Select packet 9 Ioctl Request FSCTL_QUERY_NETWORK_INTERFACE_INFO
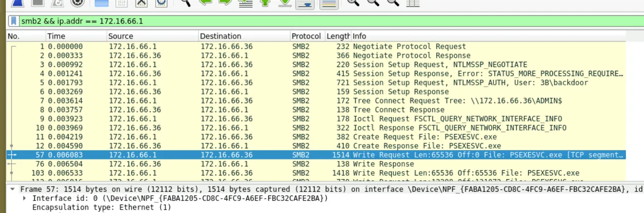Viewport: 644px width, 213px height. 316,119
